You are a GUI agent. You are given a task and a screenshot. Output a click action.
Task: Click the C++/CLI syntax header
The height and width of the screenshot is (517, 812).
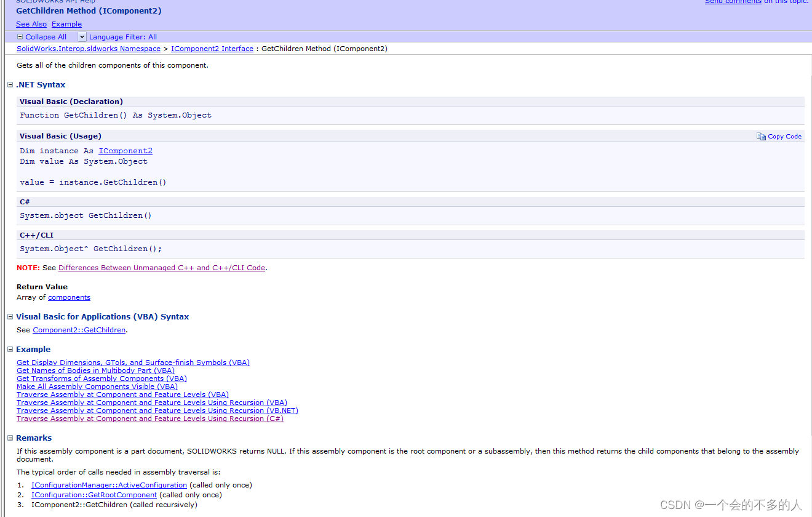(36, 235)
